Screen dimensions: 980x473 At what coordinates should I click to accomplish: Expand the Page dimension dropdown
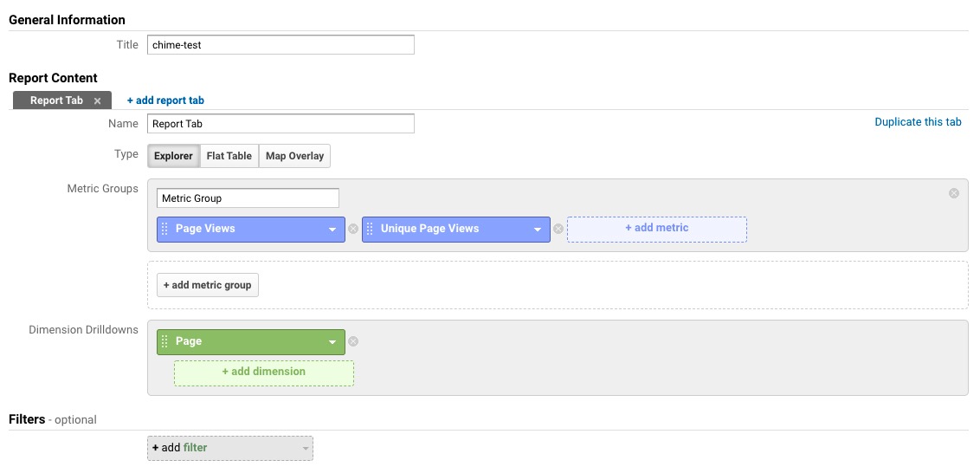(x=332, y=342)
